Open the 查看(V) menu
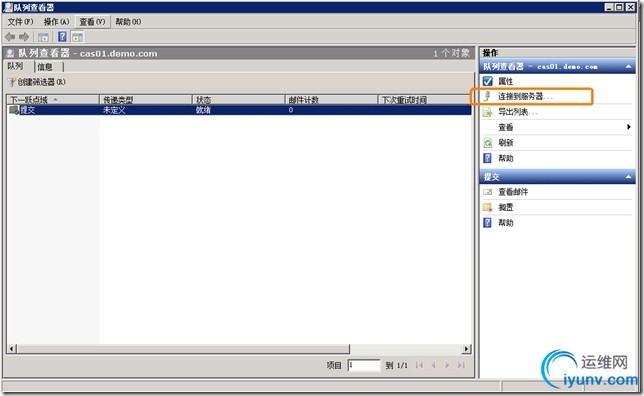Viewport: 644px width, 396px height. click(x=92, y=22)
